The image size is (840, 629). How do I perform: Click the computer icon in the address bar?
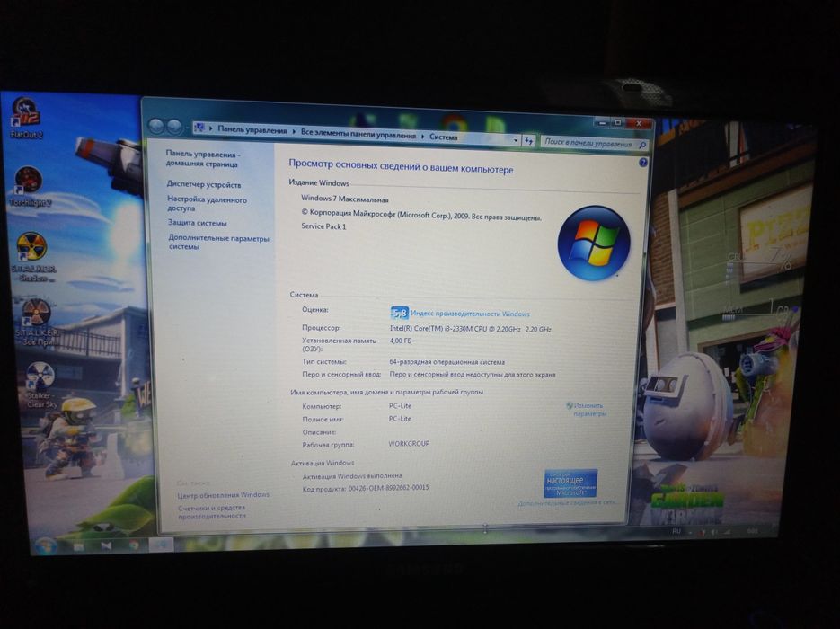(199, 128)
